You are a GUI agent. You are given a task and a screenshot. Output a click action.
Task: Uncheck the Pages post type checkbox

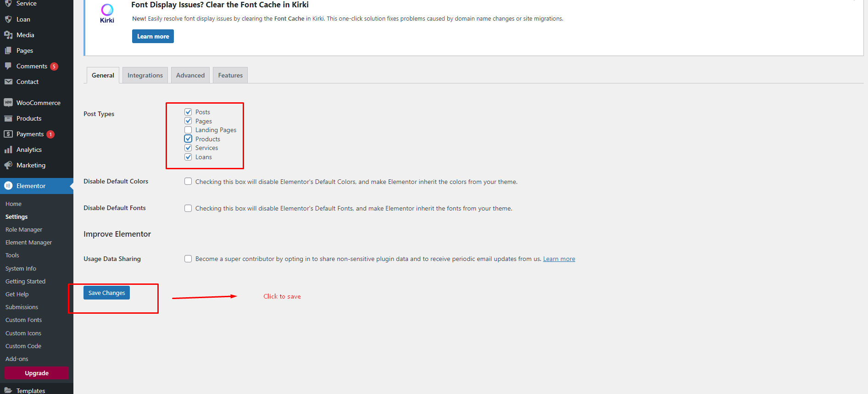coord(188,121)
